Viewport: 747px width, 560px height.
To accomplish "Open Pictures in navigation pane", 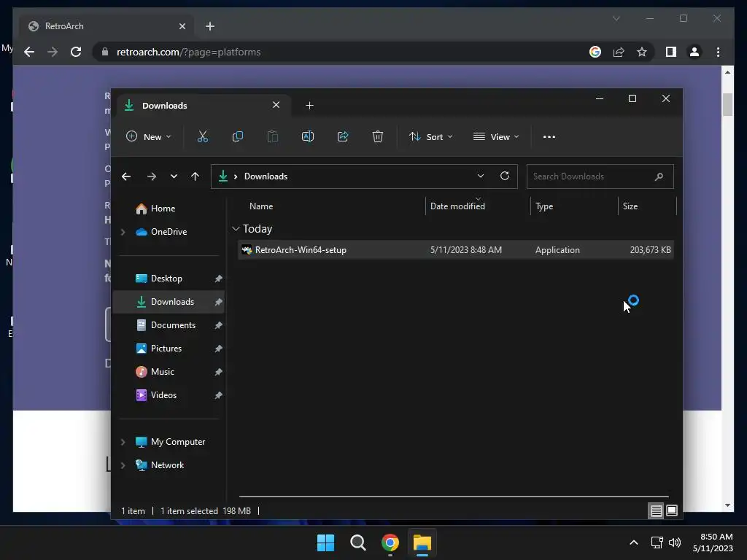I will (166, 349).
